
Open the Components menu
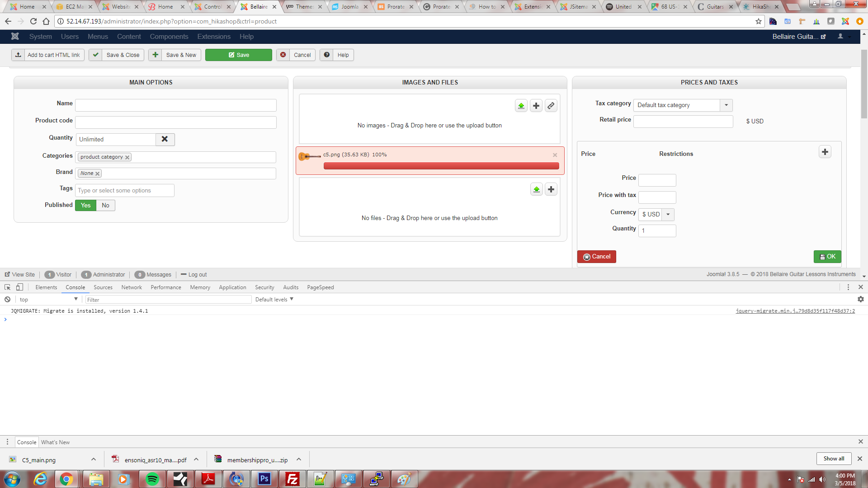[169, 37]
